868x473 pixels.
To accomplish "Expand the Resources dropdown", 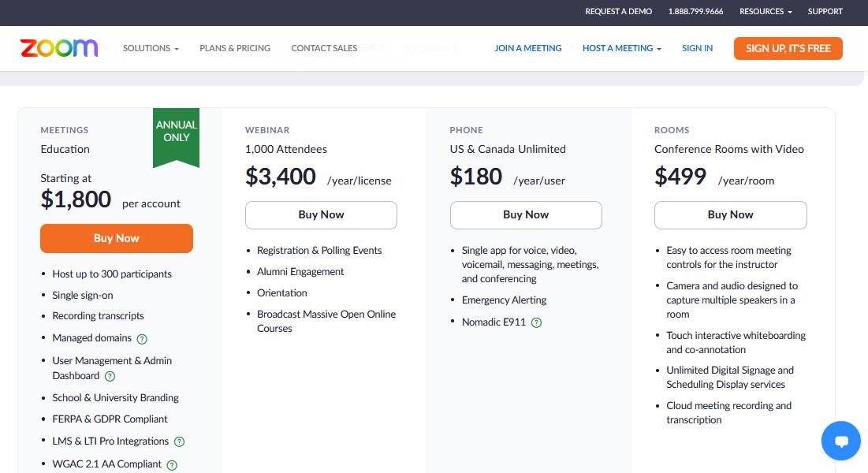I will 764,11.
